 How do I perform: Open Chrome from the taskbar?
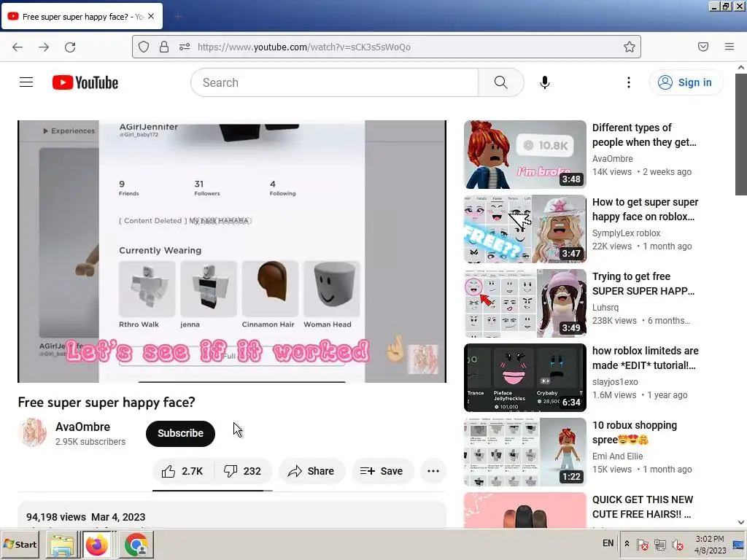tap(137, 544)
